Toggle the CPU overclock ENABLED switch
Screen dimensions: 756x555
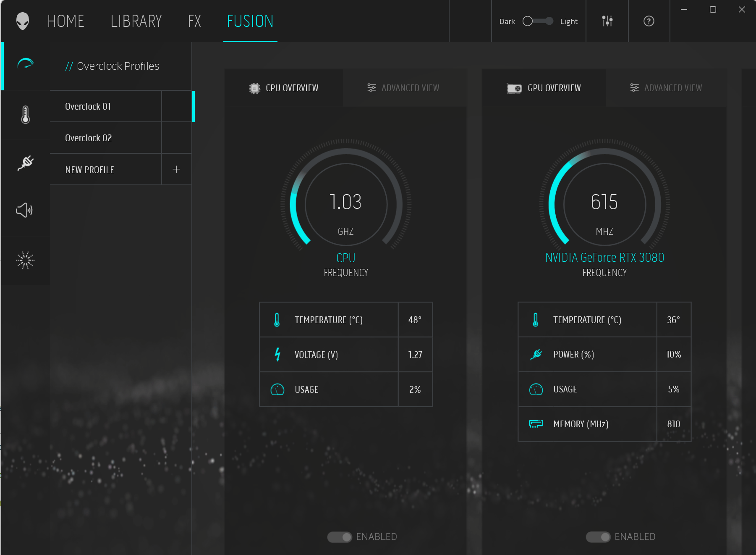point(340,537)
